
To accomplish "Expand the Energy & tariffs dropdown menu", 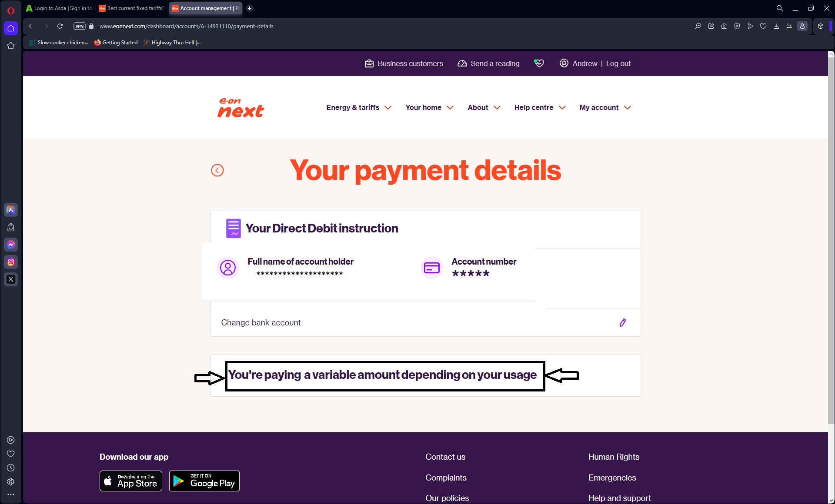I will pyautogui.click(x=358, y=107).
